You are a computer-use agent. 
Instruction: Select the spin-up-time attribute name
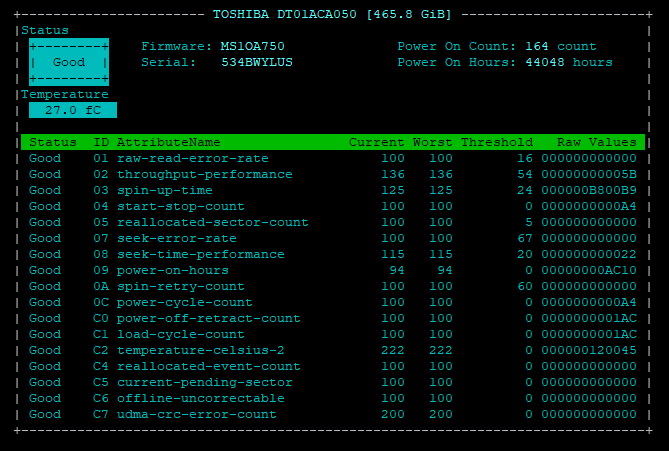tap(165, 190)
